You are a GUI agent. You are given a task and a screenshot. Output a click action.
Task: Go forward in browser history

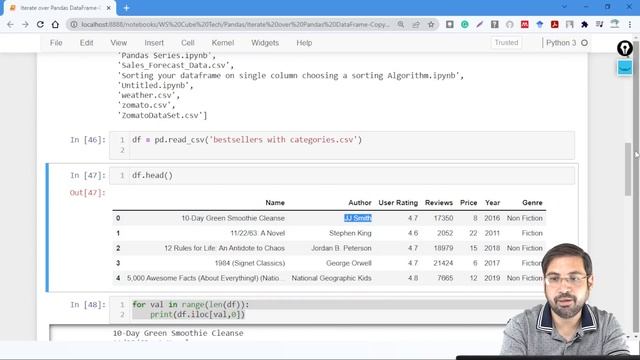(25, 24)
